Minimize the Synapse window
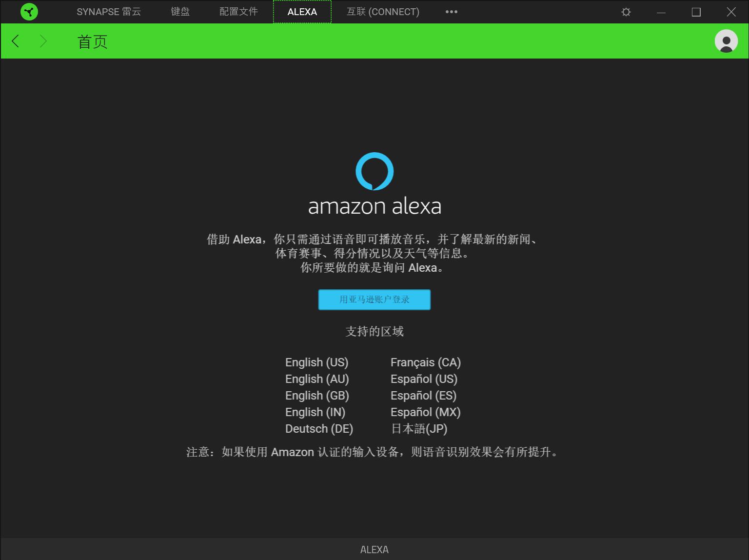 pyautogui.click(x=661, y=12)
